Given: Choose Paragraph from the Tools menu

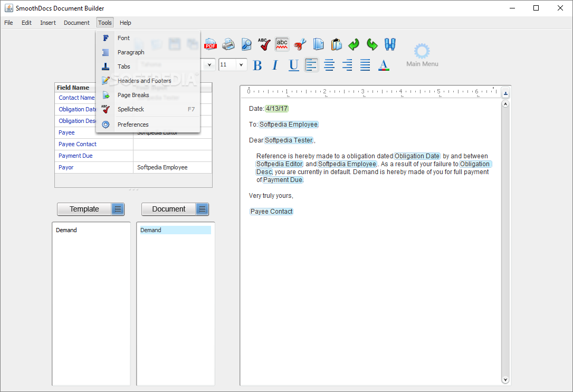Looking at the screenshot, I should (x=148, y=52).
